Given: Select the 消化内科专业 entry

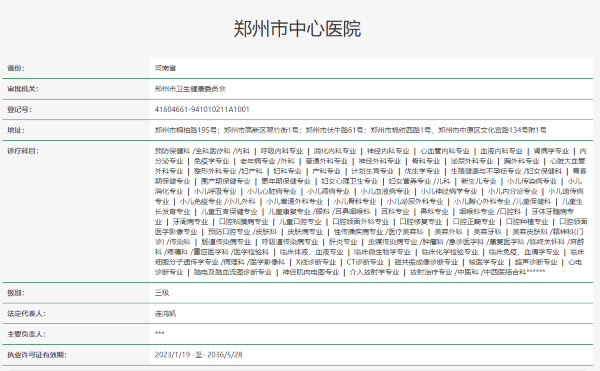Looking at the screenshot, I should coord(335,151).
